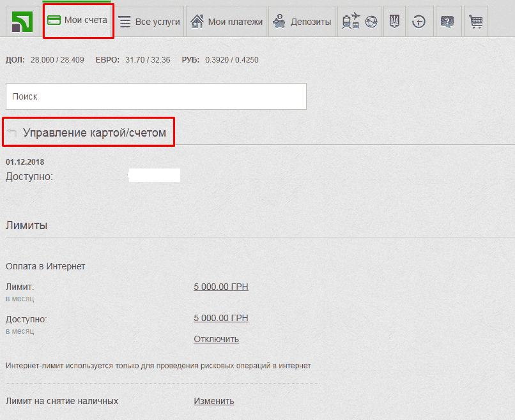
Task: Click the back arrow near Управление картой/счетом
Action: tap(12, 133)
